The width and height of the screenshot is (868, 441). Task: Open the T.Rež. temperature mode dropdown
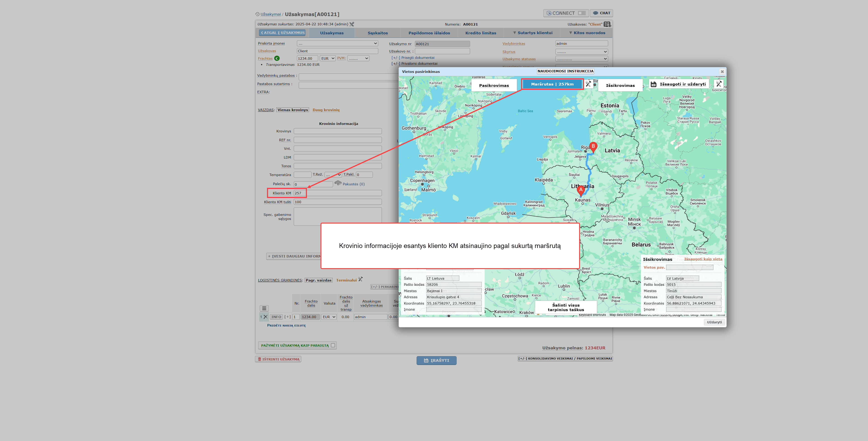point(333,175)
